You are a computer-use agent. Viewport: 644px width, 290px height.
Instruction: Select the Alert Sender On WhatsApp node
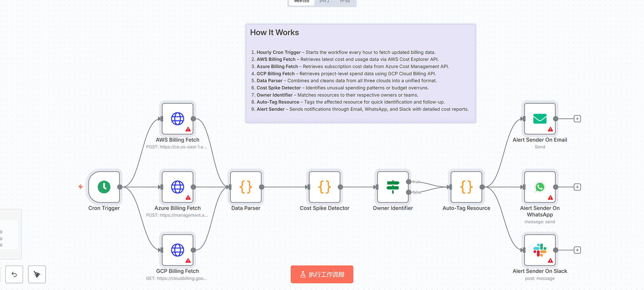(540, 187)
